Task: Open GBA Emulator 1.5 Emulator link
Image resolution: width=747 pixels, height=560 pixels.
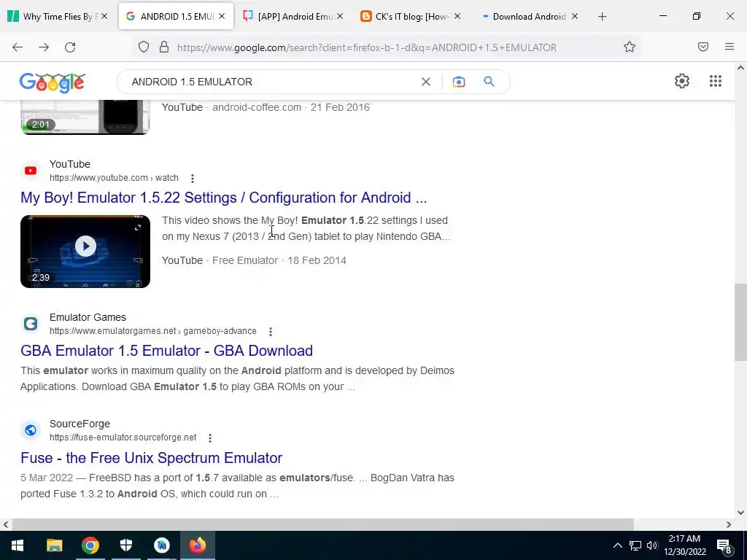Action: [167, 351]
